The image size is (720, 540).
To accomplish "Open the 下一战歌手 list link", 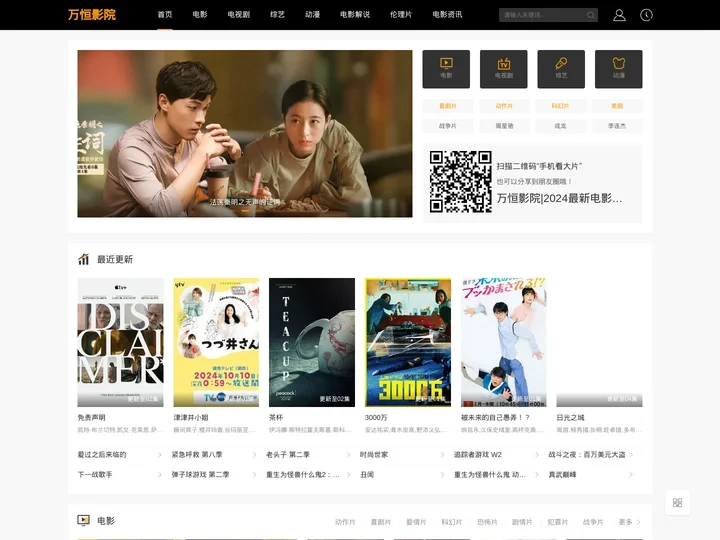I will pyautogui.click(x=95, y=474).
